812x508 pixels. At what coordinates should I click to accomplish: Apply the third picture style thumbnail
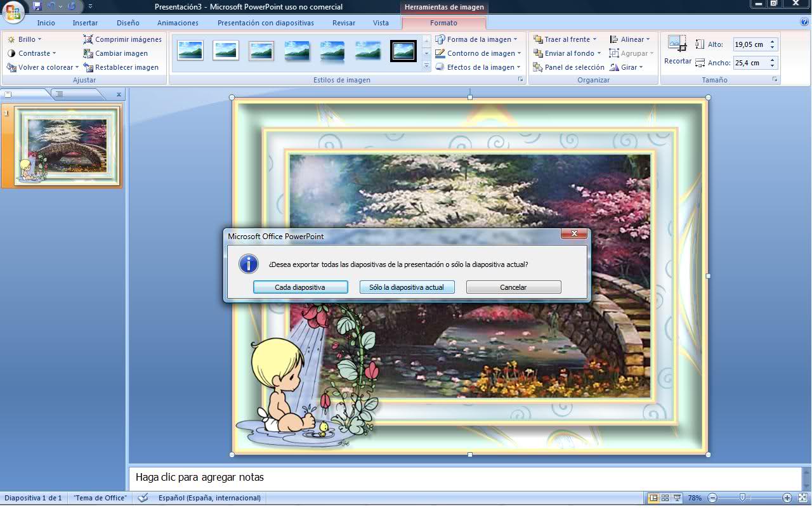pyautogui.click(x=261, y=50)
